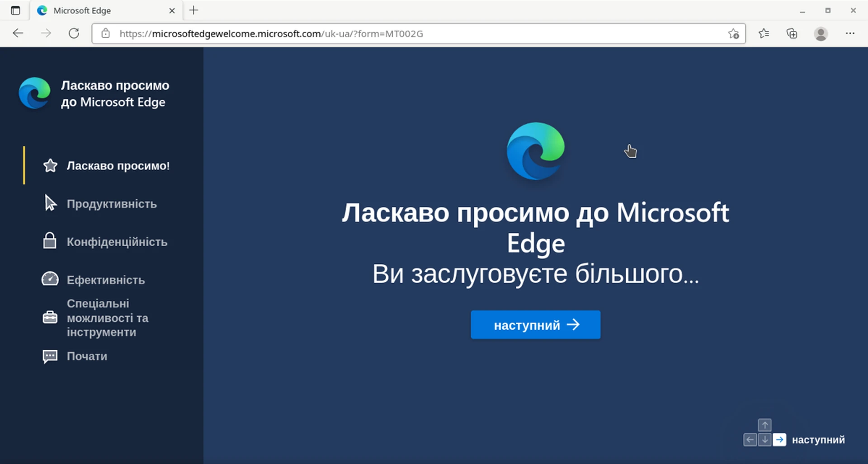Open tab actions menu icon
The width and height of the screenshot is (868, 464).
coord(15,10)
